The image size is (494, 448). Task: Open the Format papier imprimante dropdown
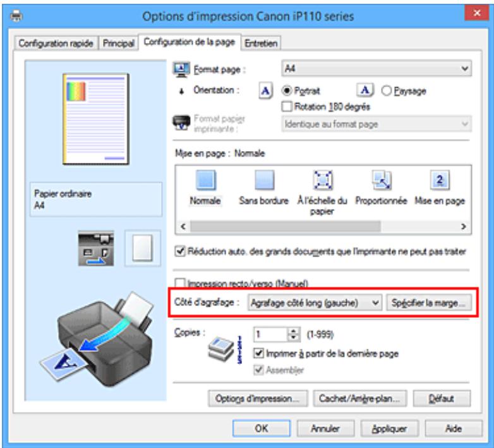coord(377,124)
